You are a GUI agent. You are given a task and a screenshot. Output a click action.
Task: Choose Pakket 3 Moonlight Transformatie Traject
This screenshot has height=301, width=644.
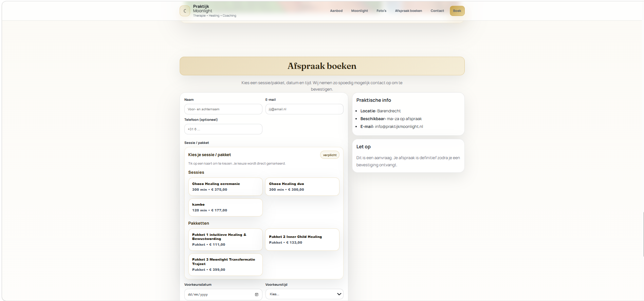225,265
